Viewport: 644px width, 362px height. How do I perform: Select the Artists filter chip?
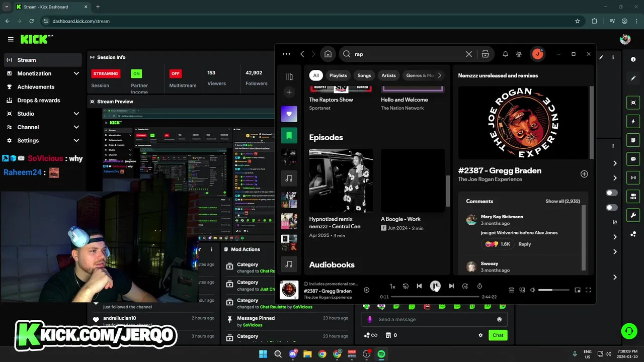pyautogui.click(x=388, y=75)
